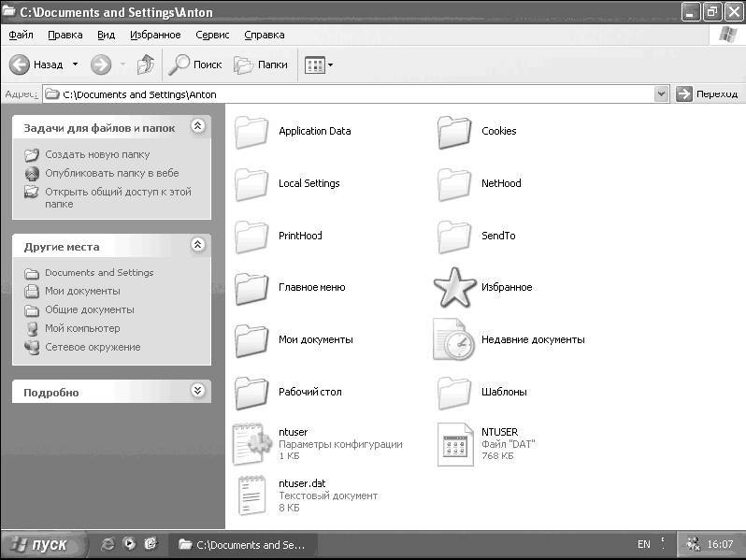The width and height of the screenshot is (746, 560).
Task: Collapse the Задачи для файлов и папок panel
Action: click(x=198, y=125)
